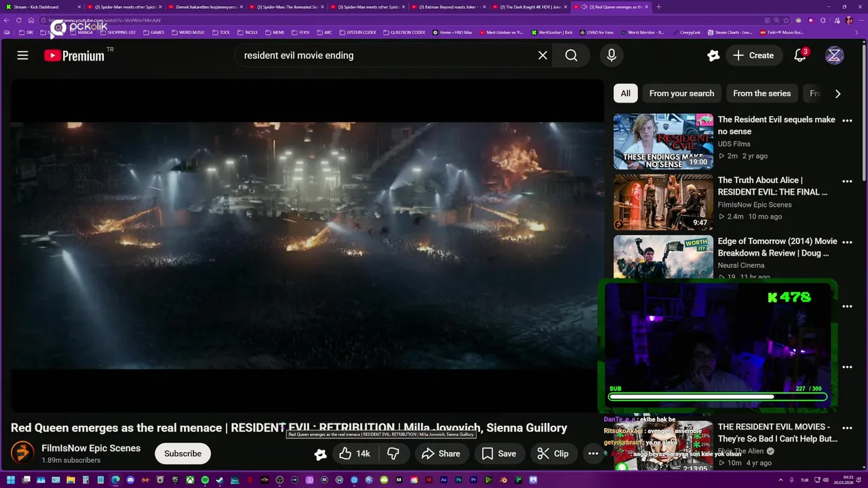This screenshot has width=868, height=488.
Task: Click the sparkle Ask button next to like
Action: coord(320,454)
